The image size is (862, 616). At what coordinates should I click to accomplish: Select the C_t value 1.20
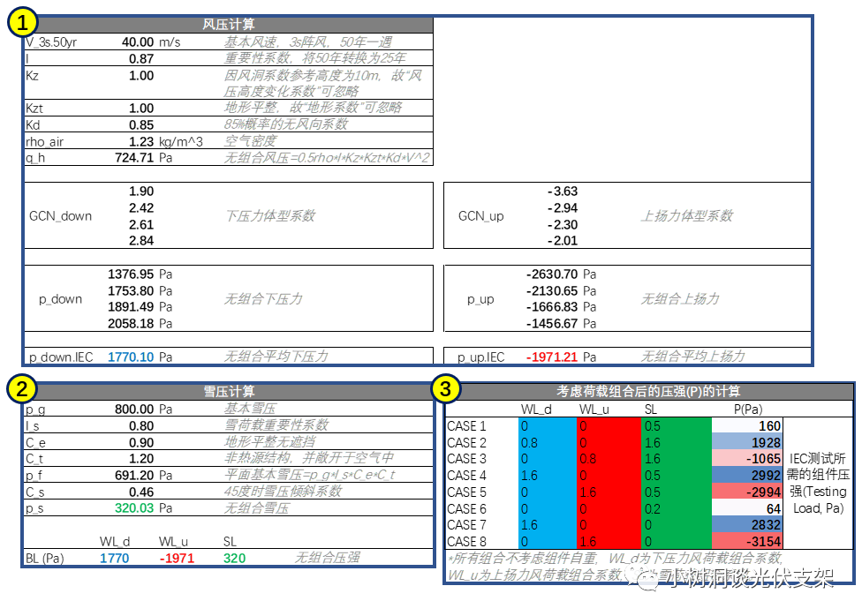141,459
